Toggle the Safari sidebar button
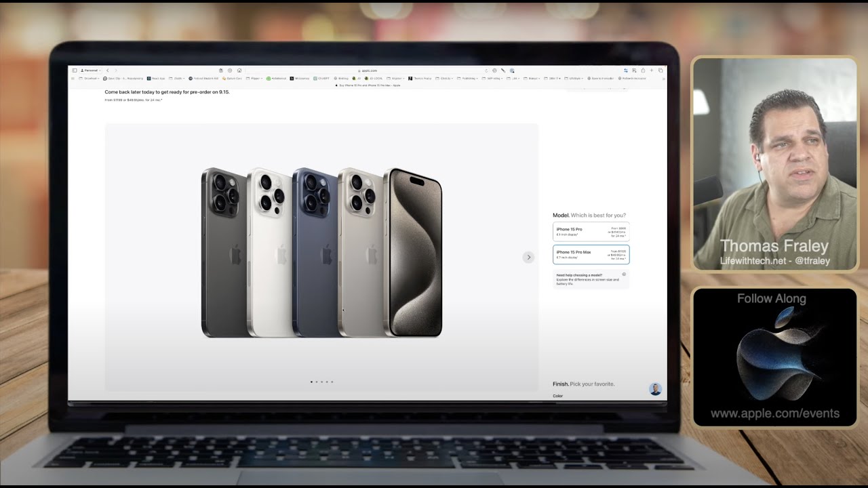 pyautogui.click(x=75, y=70)
